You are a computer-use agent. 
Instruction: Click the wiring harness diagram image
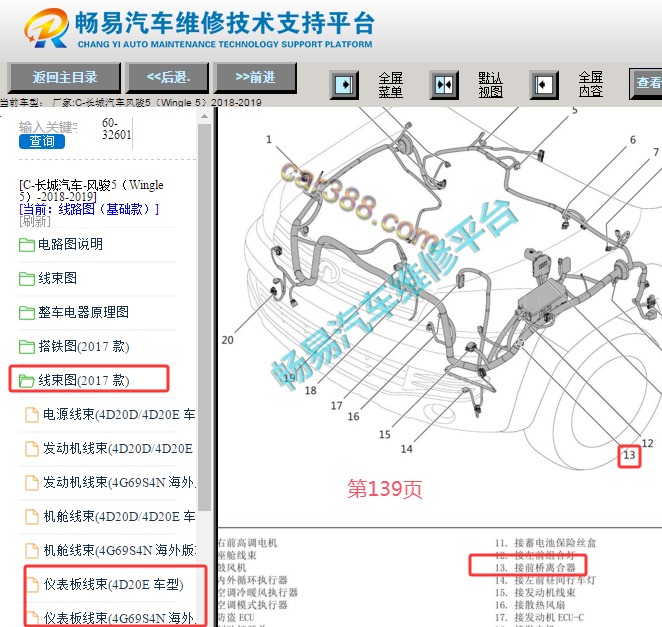[x=439, y=291]
